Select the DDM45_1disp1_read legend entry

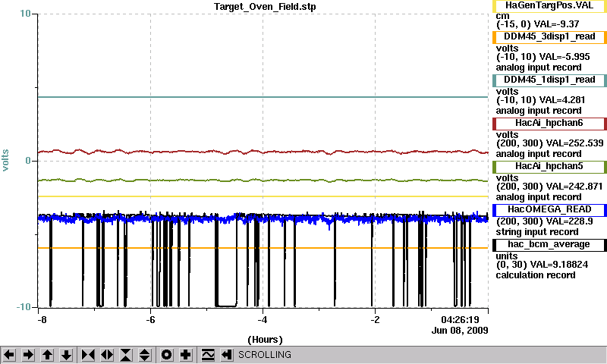(x=549, y=80)
